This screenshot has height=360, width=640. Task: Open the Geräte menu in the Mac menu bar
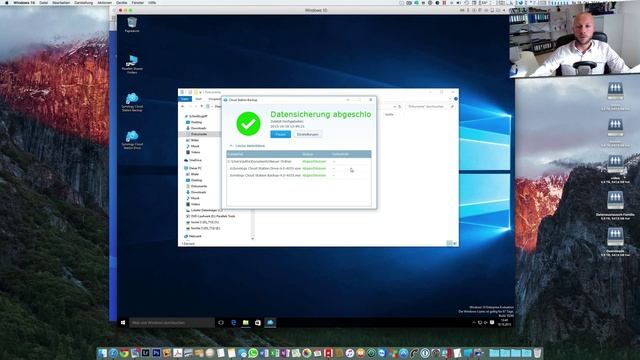(122, 2)
